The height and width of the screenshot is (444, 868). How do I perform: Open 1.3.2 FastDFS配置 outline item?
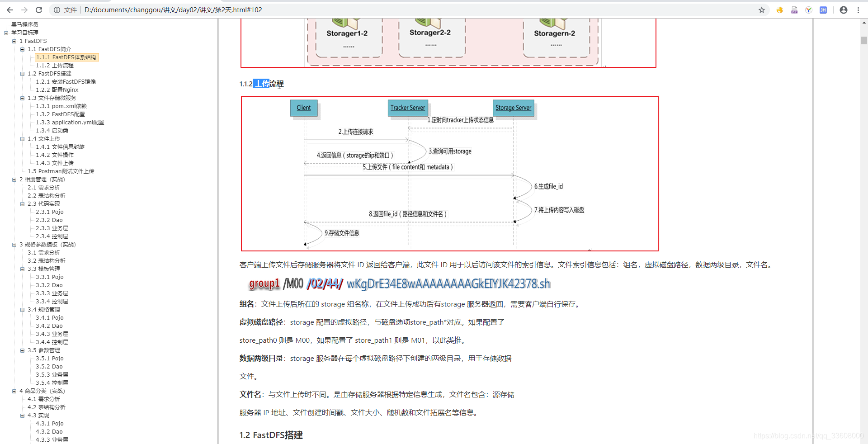pos(61,114)
